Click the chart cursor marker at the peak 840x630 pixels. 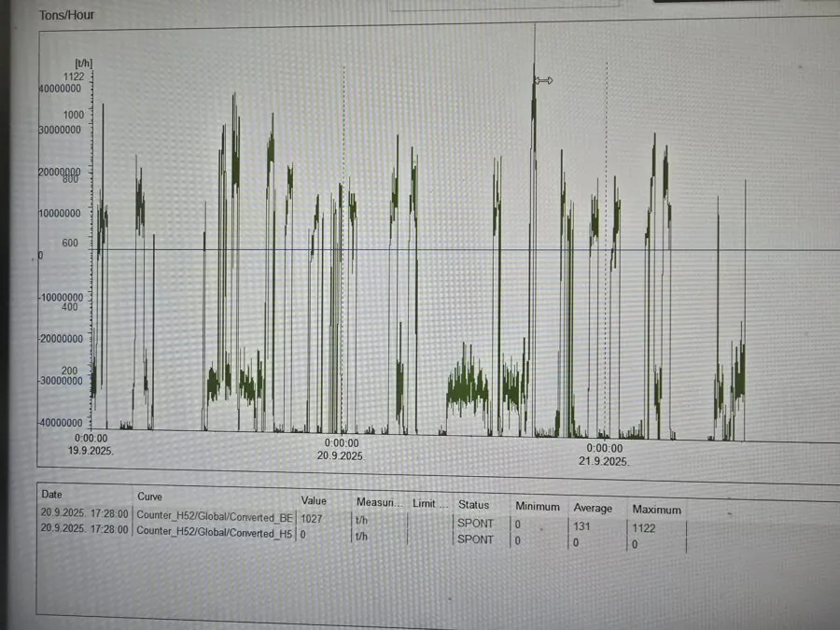click(x=543, y=81)
